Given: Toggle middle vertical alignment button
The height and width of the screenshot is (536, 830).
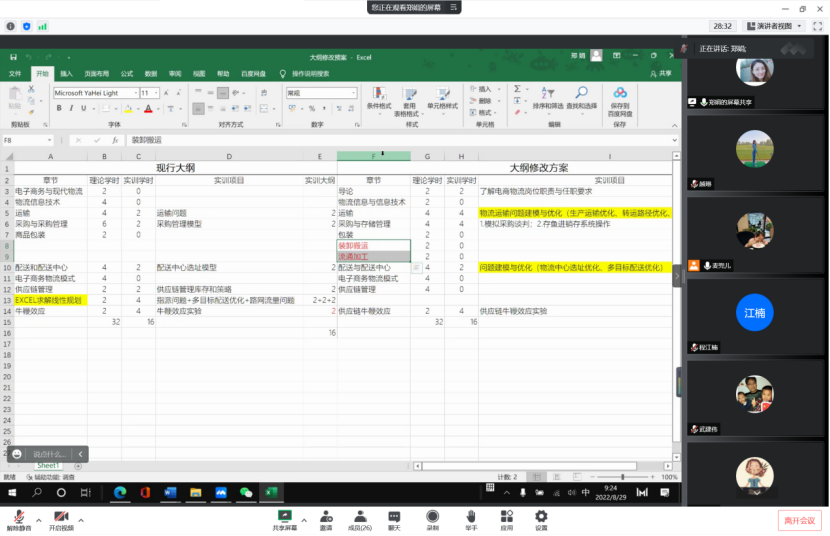Looking at the screenshot, I should click(211, 93).
